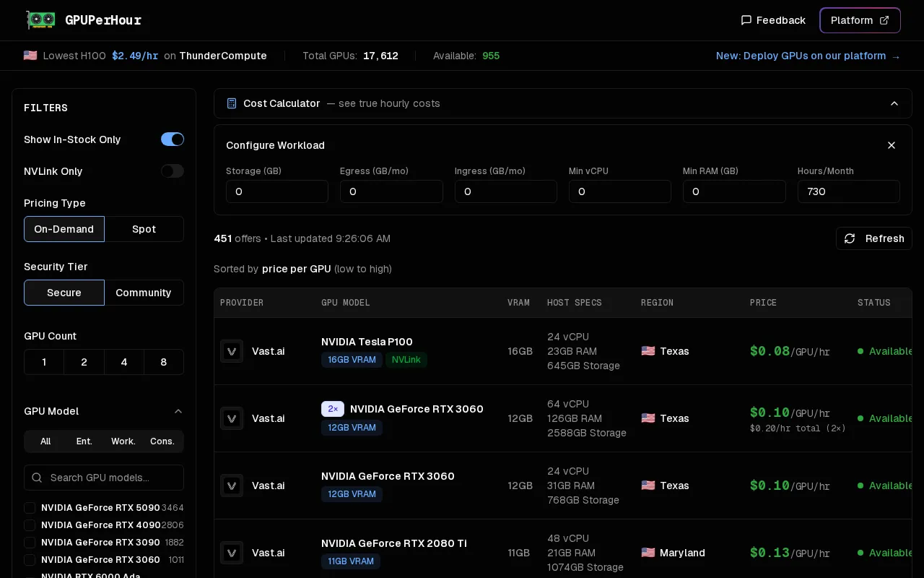This screenshot has width=924, height=578.
Task: Switch to the All GPU category tab
Action: pos(45,441)
